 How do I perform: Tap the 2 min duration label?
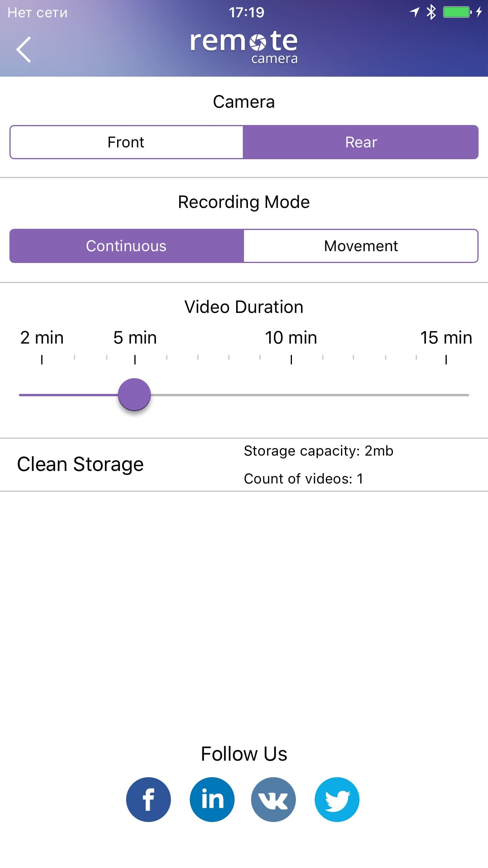[42, 338]
